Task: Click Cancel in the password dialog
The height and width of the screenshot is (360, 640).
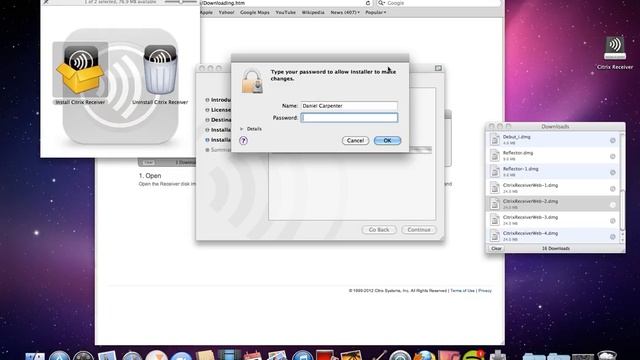Action: click(x=355, y=140)
